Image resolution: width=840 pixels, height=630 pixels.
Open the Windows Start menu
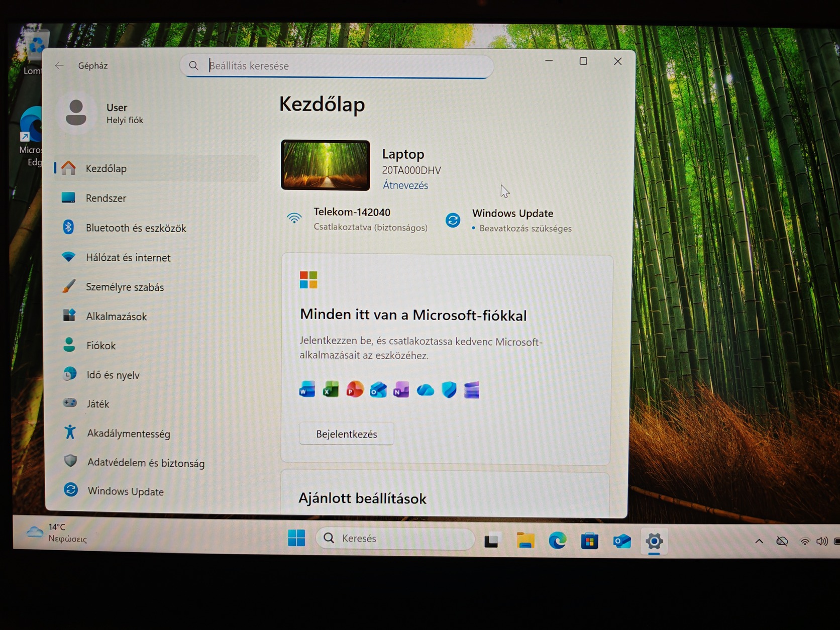pos(296,538)
